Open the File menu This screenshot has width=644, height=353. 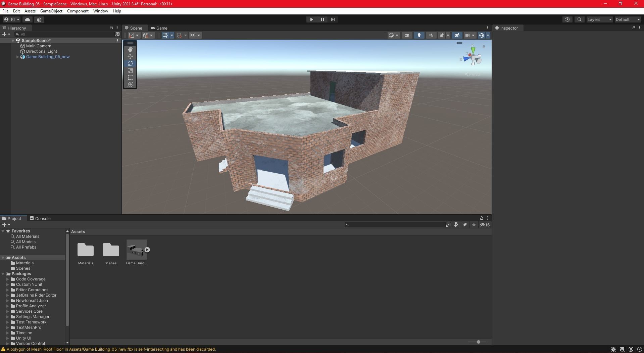pos(5,11)
